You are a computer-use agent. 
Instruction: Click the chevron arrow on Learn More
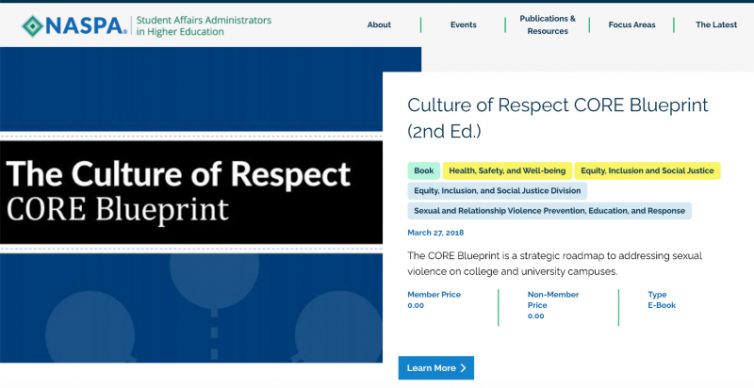click(x=463, y=368)
